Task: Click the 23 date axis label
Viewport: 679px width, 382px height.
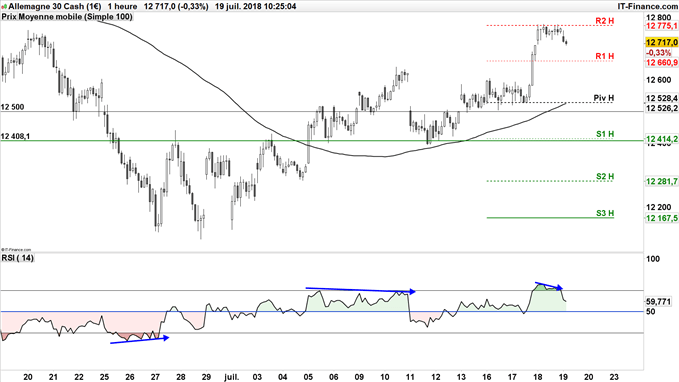Action: (x=614, y=377)
